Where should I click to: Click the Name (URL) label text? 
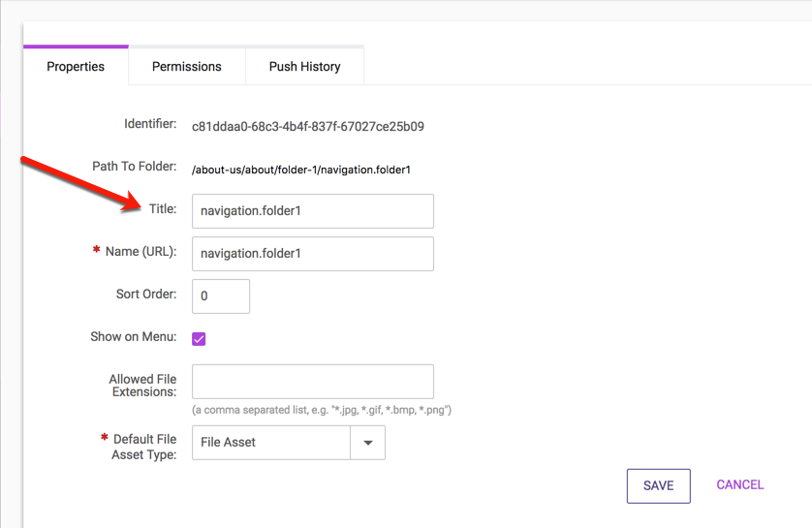coord(141,252)
